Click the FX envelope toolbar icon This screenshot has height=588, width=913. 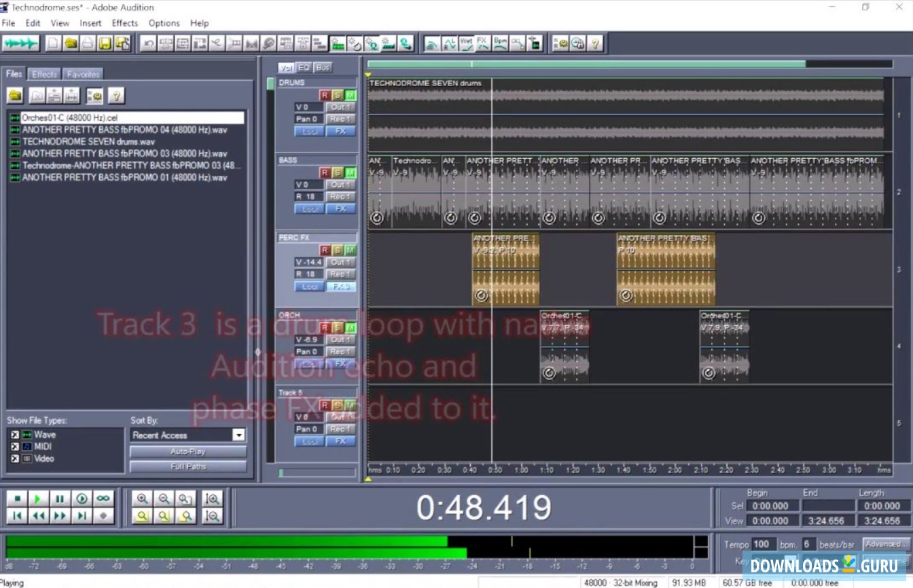pos(482,43)
